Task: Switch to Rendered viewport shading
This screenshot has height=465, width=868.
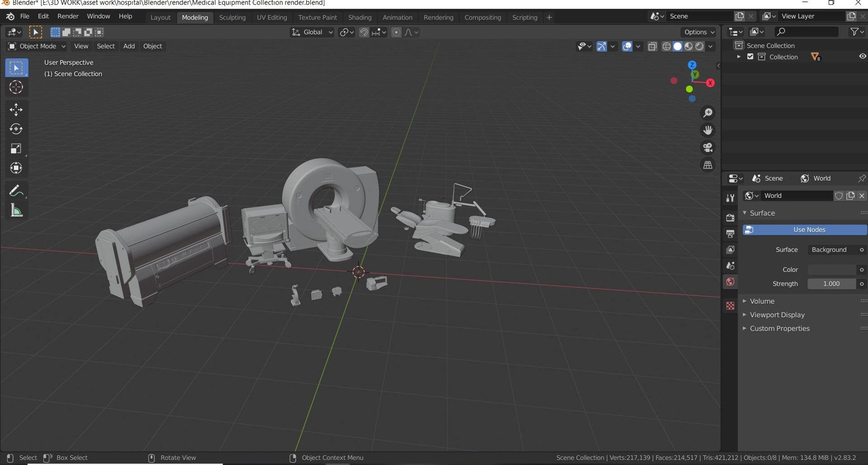Action: point(699,47)
